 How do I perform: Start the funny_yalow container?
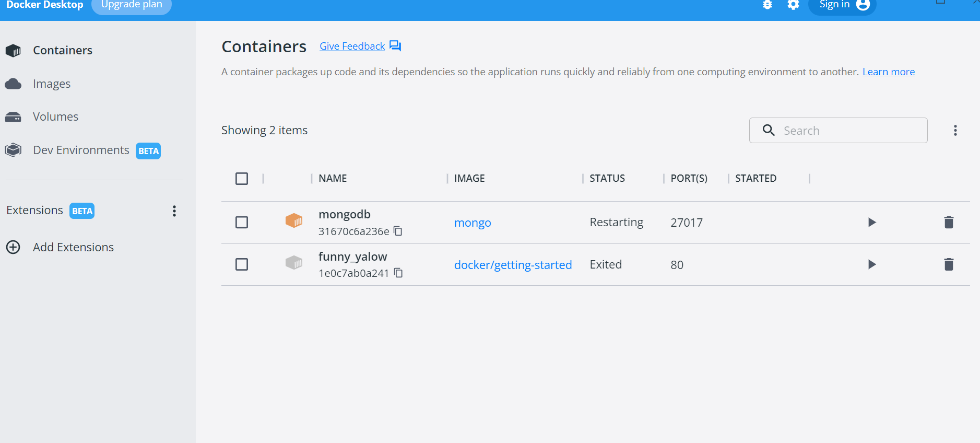pos(871,264)
